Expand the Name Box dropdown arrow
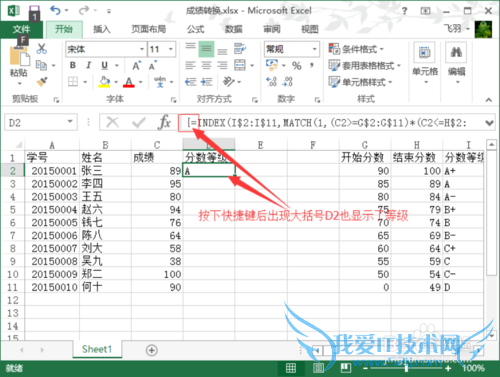Viewport: 500px width, 377px height. click(x=70, y=122)
